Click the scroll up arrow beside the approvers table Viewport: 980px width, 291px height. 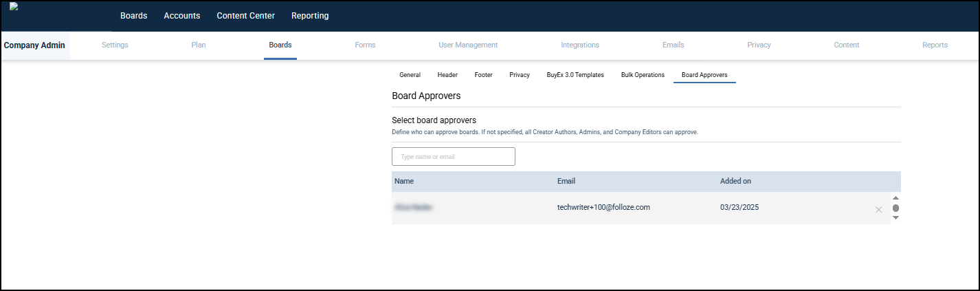895,198
